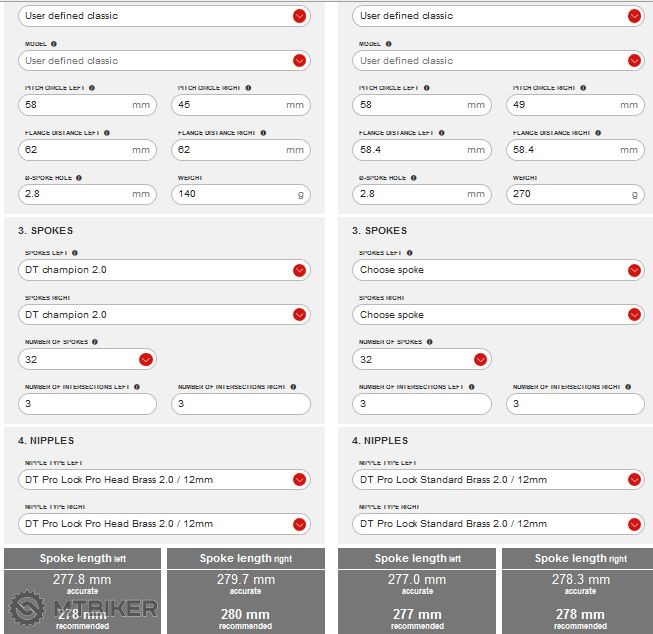Screen dimensions: 653x634
Task: Click the 279.7 mm spoke length right result
Action: (245, 580)
